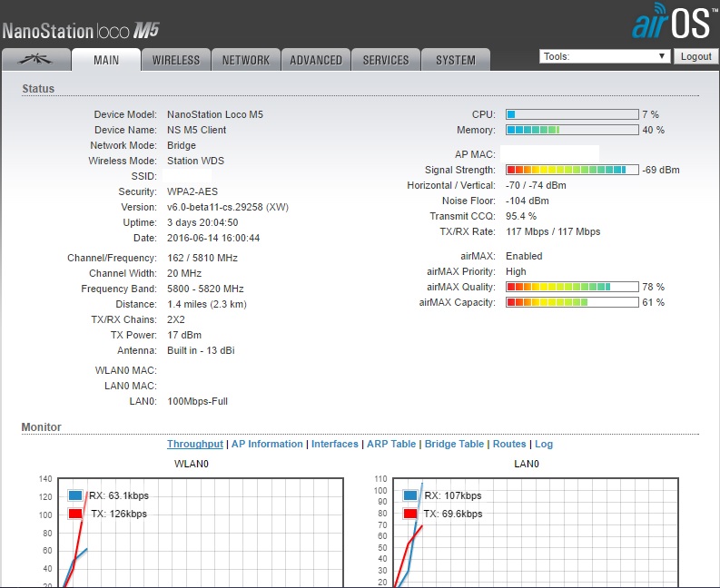Select the date '2016-06-14 16:00:44'
This screenshot has height=588, width=720.
[213, 239]
